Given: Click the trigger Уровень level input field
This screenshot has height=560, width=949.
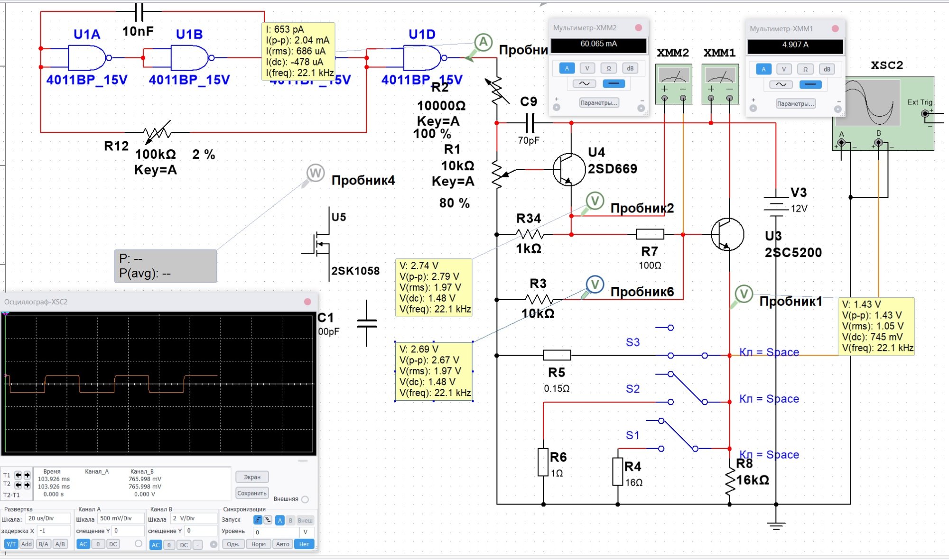Looking at the screenshot, I should [x=277, y=532].
